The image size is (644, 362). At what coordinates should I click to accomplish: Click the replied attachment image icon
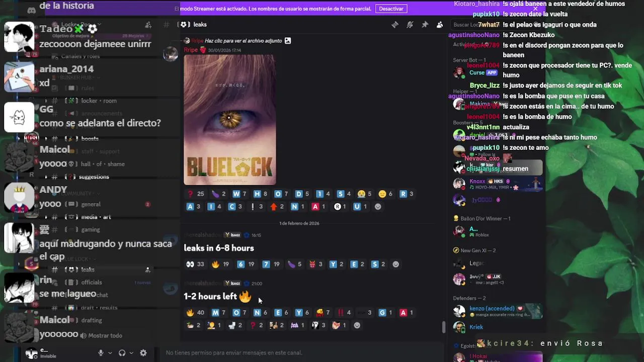(287, 41)
